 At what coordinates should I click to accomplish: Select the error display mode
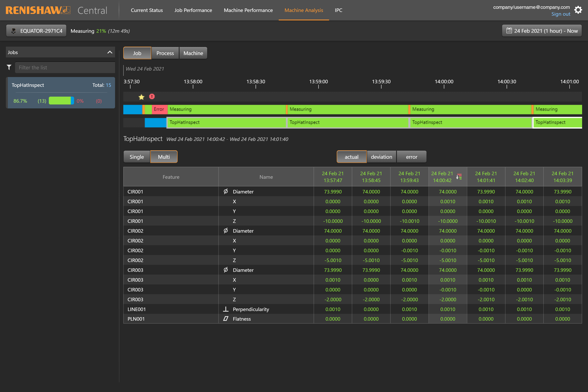click(411, 157)
